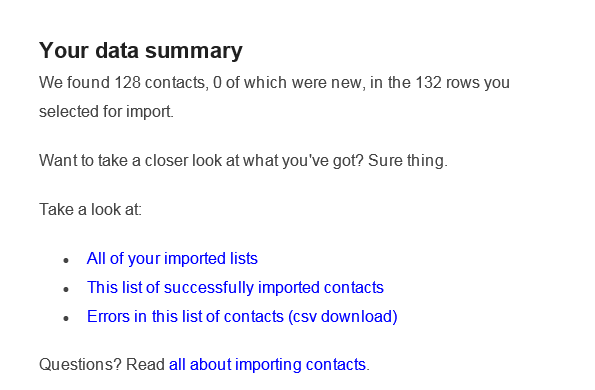Select the bullet beside Errors in this list
The width and height of the screenshot is (595, 390).
point(66,318)
